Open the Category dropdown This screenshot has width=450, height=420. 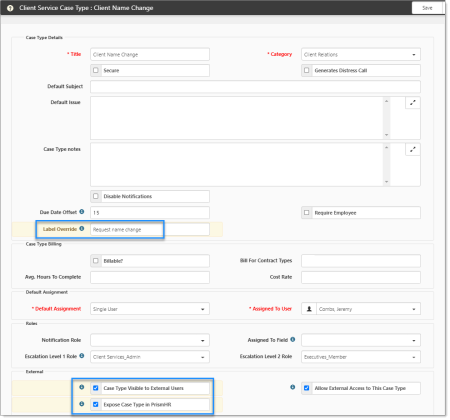point(361,54)
